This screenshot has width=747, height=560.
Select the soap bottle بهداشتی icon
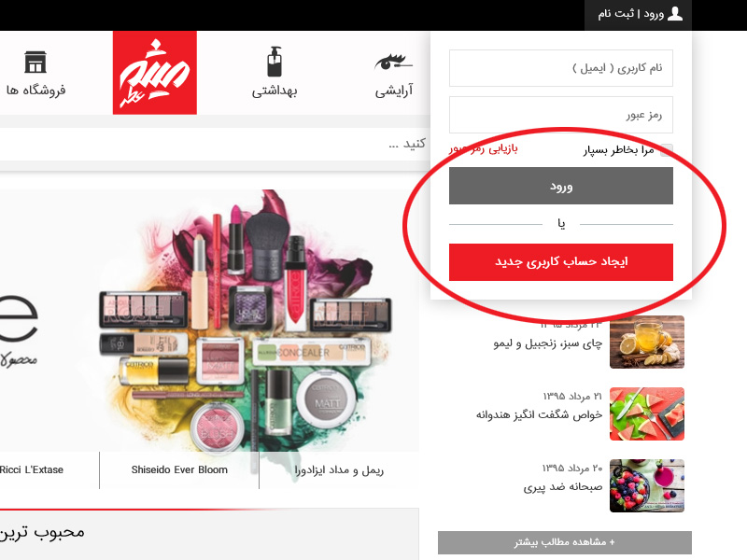[275, 62]
